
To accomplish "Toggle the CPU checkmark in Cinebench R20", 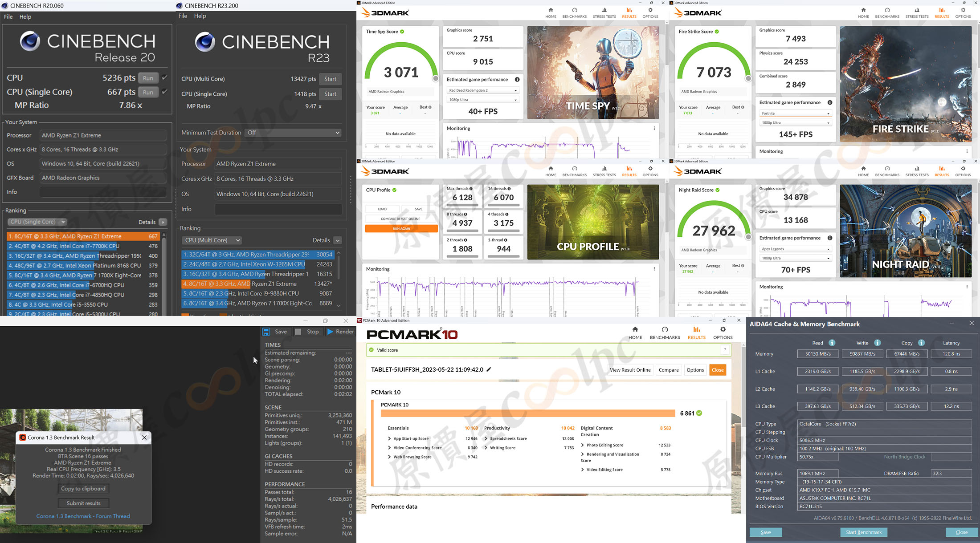I will [x=164, y=78].
